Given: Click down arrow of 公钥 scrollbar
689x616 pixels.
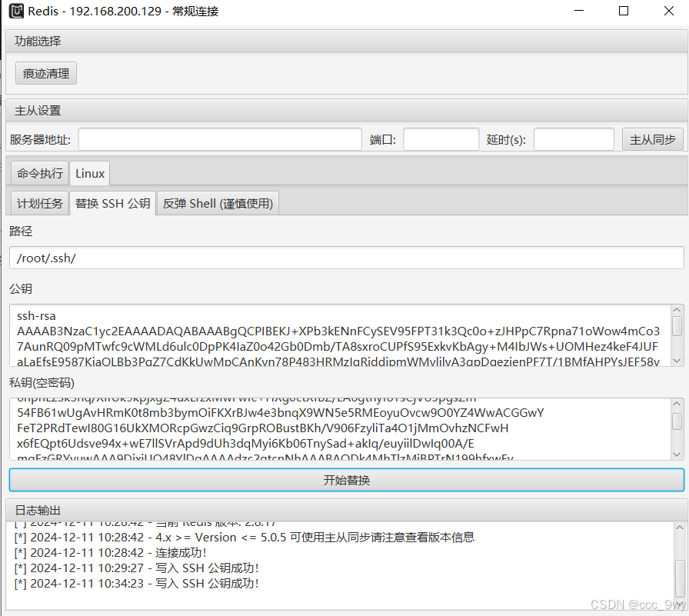Looking at the screenshot, I should click(x=677, y=361).
